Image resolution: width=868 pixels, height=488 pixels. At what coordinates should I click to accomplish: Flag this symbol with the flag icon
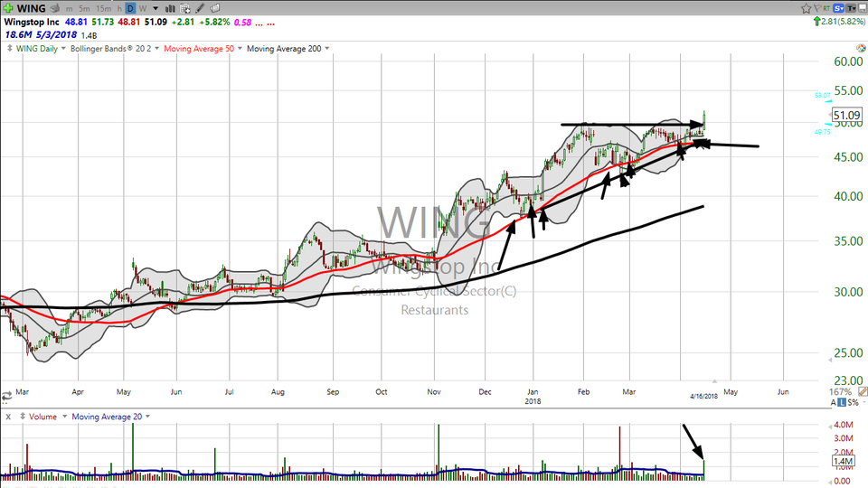[817, 8]
